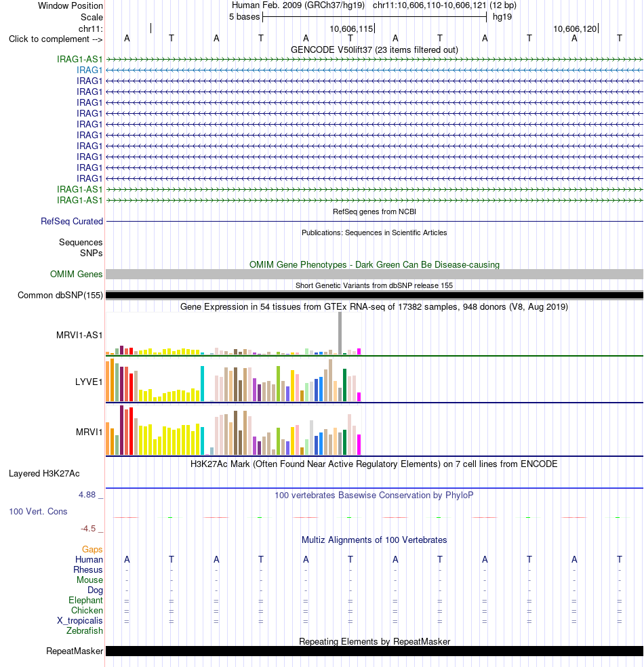Viewport: 644px width, 667px height.
Task: Click GTEx Gene Expression track title
Action: point(374,306)
